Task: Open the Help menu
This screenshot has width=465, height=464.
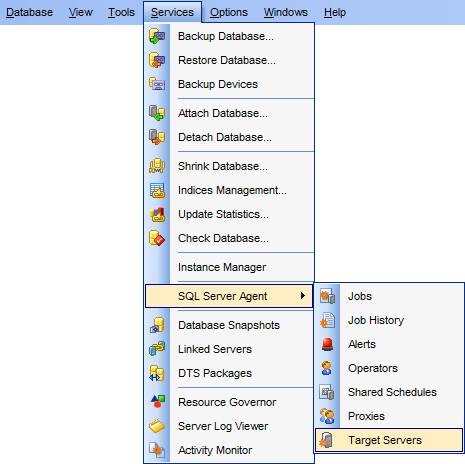Action: 335,12
